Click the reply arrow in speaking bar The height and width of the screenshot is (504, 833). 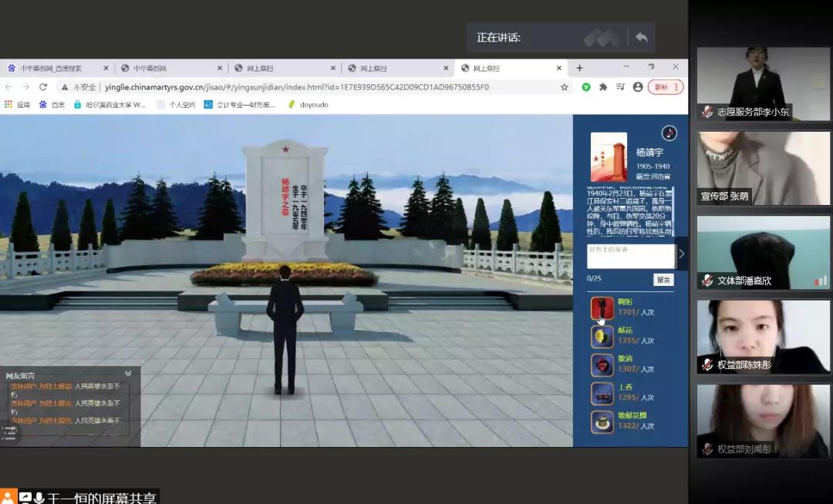641,37
